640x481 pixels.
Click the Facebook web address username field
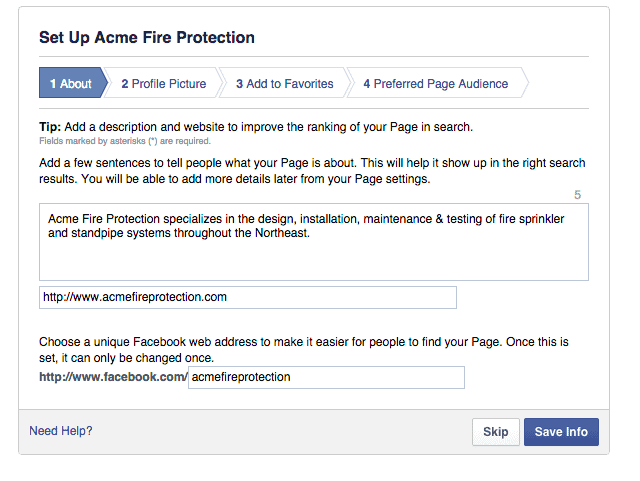point(326,377)
